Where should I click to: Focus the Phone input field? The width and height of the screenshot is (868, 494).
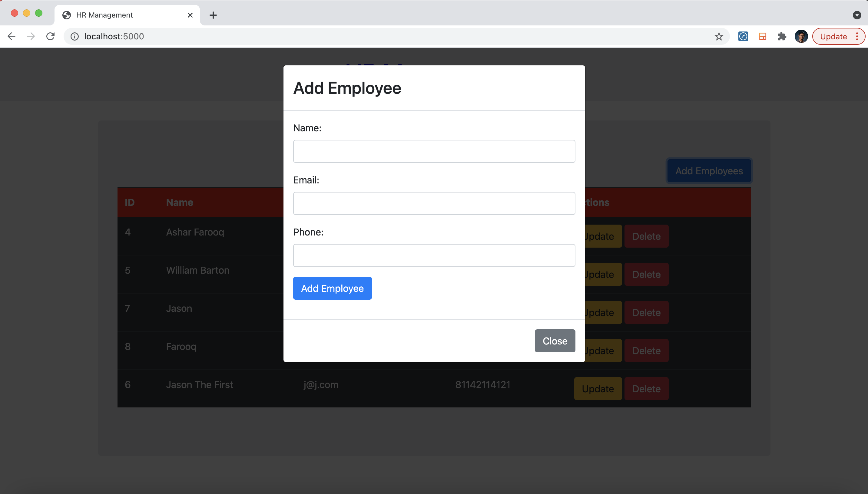click(x=434, y=255)
